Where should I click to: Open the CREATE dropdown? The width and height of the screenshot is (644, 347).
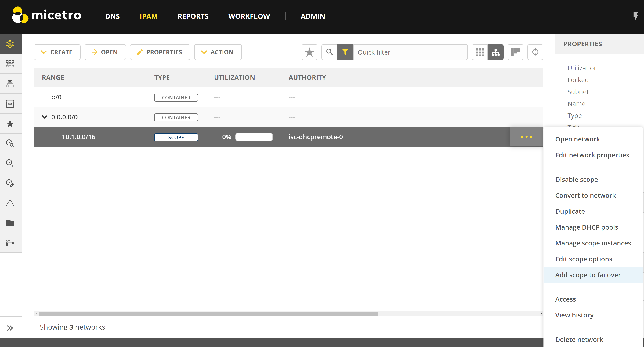(x=57, y=52)
